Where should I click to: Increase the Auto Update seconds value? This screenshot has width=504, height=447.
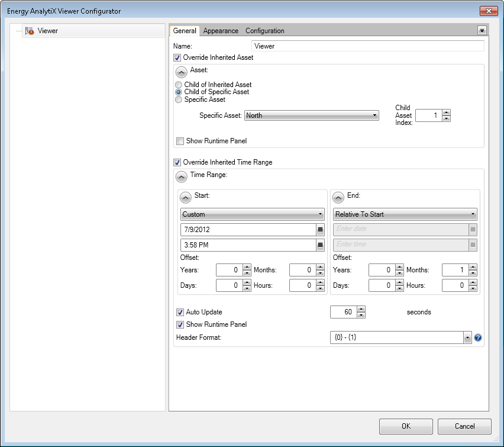click(361, 309)
